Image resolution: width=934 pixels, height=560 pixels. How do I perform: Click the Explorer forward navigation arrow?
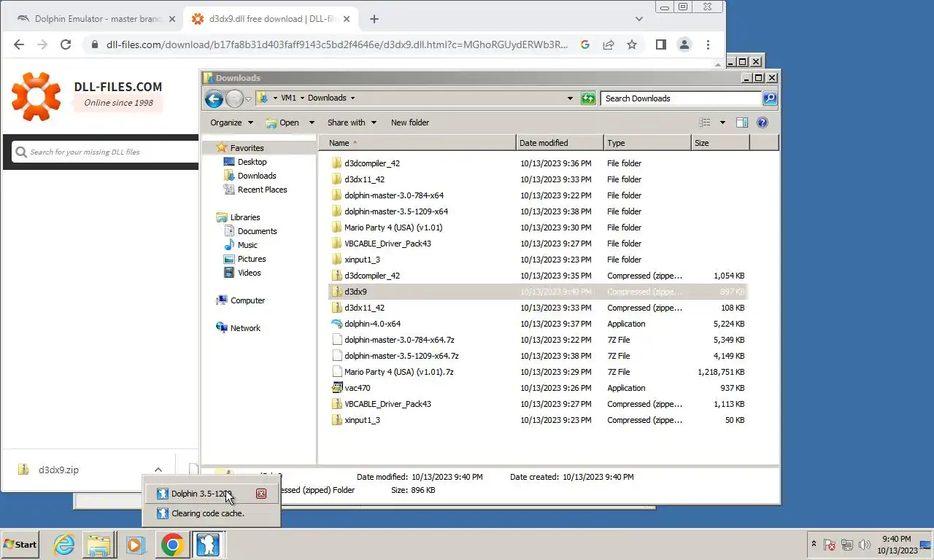(234, 98)
